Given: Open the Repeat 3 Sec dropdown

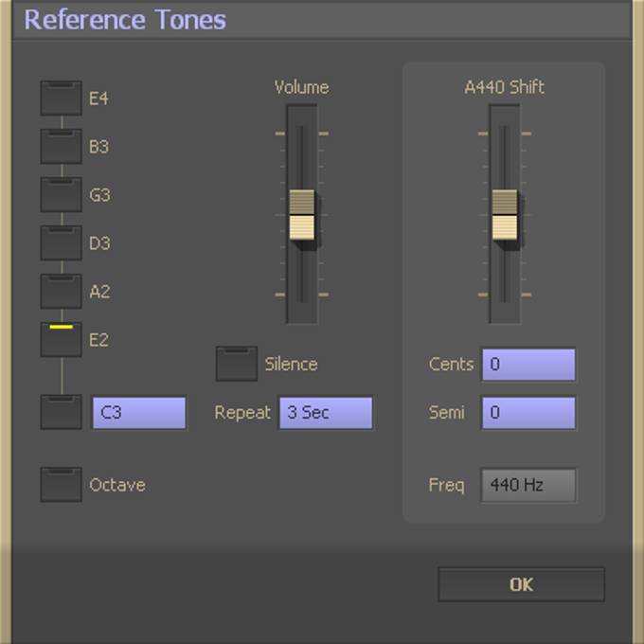Looking at the screenshot, I should [x=325, y=413].
